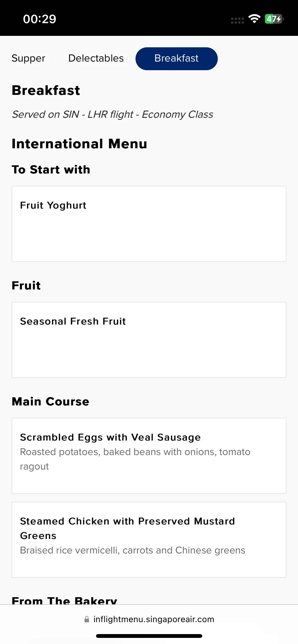Click the padlock icon beside the URL

coord(87,619)
